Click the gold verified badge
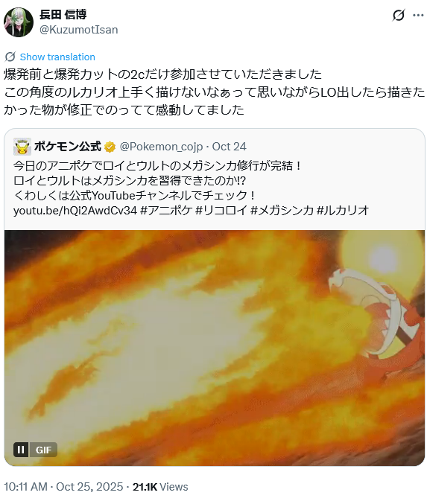The width and height of the screenshot is (427, 504). [110, 147]
